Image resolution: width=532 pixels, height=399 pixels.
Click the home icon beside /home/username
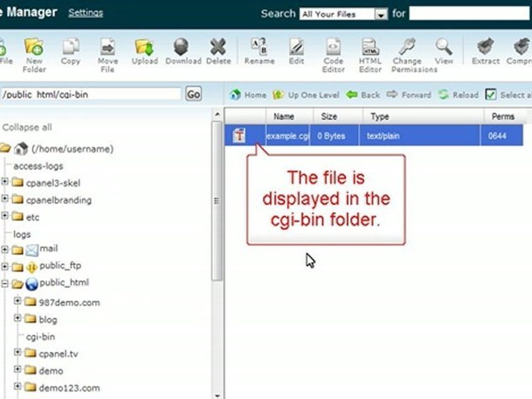21,149
